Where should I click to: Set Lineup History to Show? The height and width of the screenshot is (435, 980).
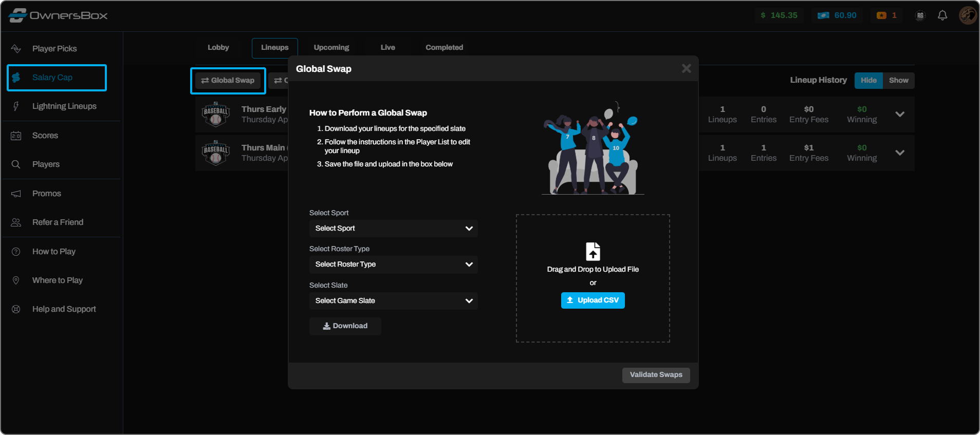coord(898,80)
